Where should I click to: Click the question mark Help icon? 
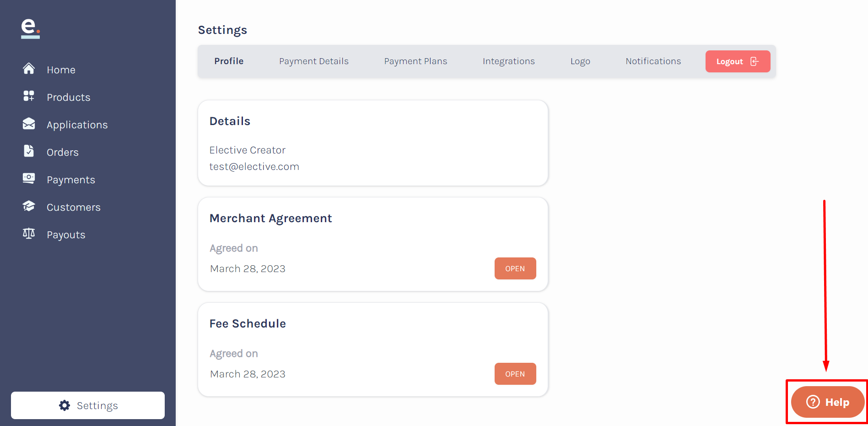pyautogui.click(x=813, y=402)
